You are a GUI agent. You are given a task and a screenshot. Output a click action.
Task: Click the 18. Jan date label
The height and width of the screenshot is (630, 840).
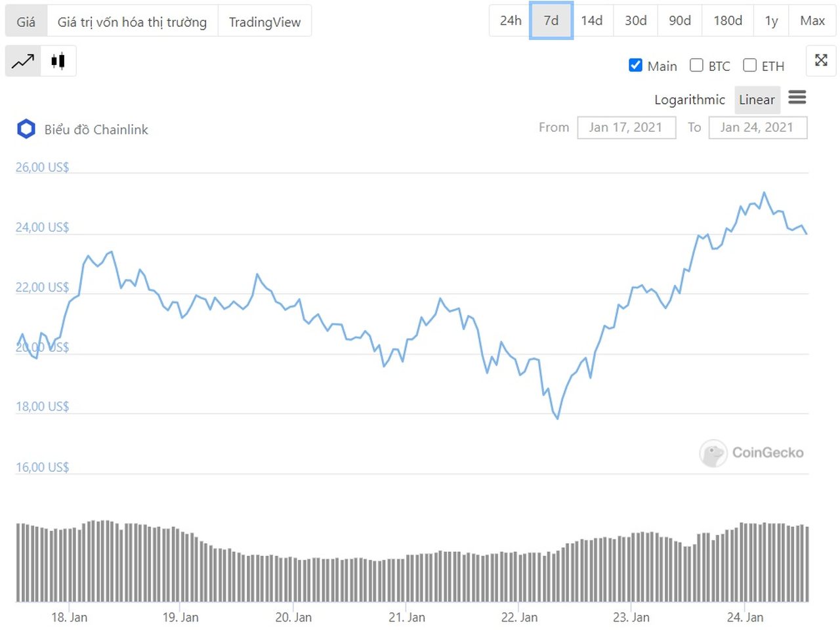click(x=70, y=618)
